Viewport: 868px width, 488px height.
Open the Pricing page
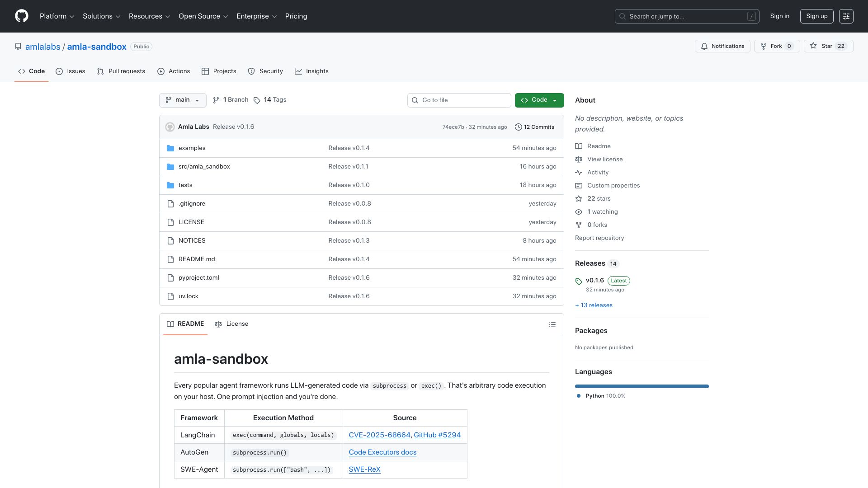[296, 16]
